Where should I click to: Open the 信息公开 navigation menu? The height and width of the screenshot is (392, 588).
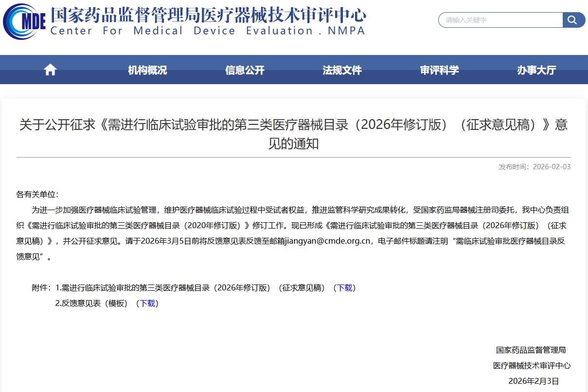click(245, 70)
